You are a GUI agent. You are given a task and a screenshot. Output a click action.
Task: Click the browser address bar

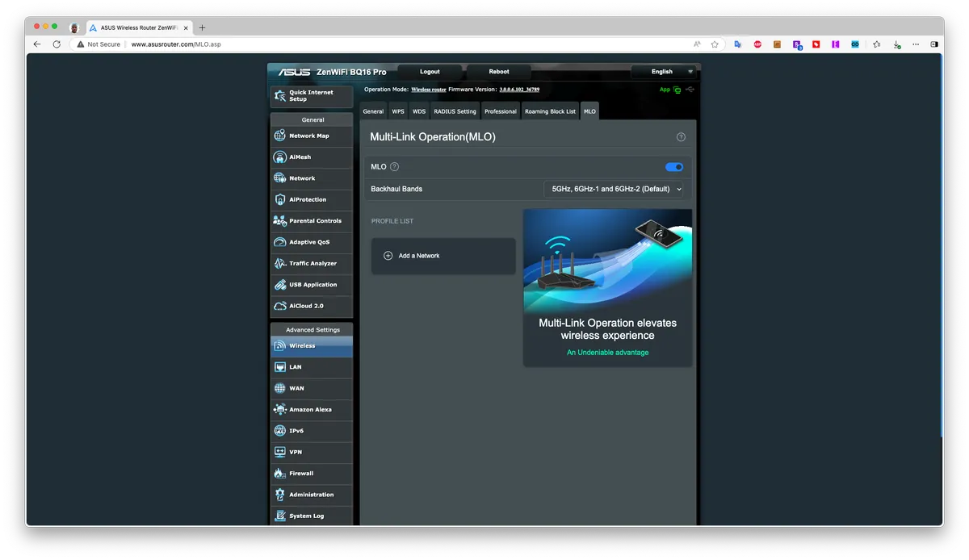[x=404, y=44]
